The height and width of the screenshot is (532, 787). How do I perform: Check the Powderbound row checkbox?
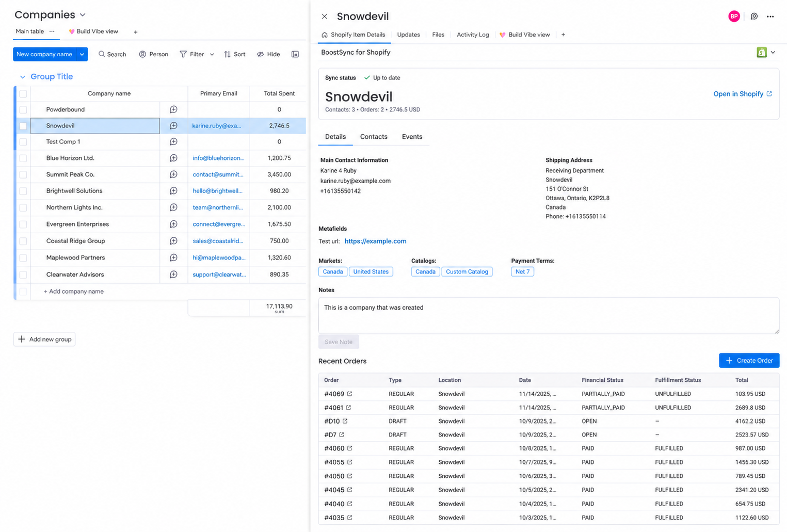[23, 109]
